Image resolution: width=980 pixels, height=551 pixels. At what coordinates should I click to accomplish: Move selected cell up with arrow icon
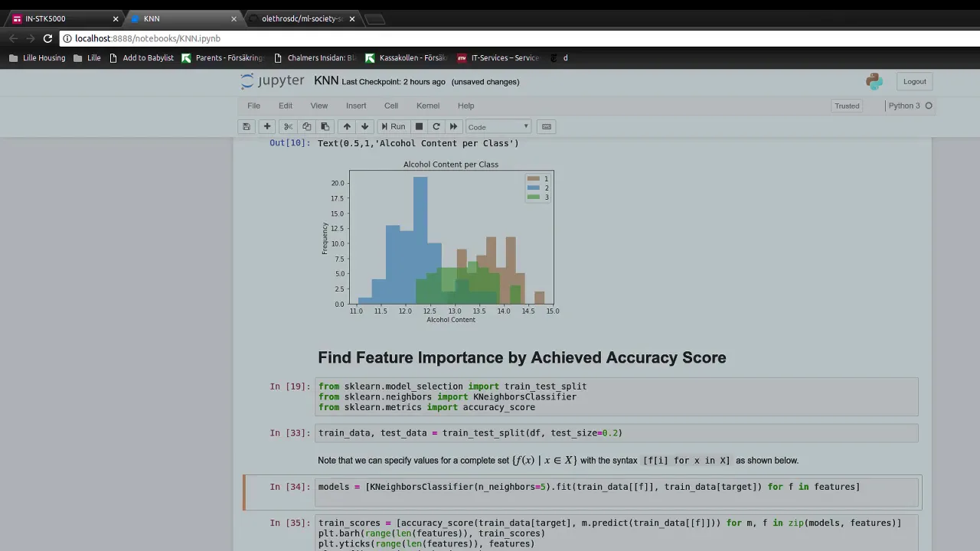(347, 126)
